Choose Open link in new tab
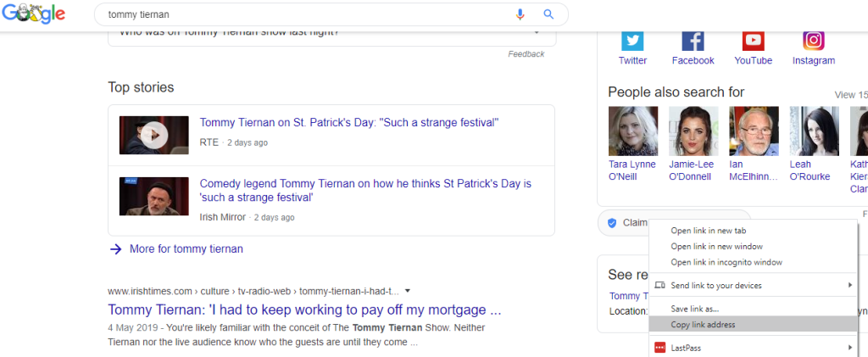The width and height of the screenshot is (868, 357). [708, 231]
